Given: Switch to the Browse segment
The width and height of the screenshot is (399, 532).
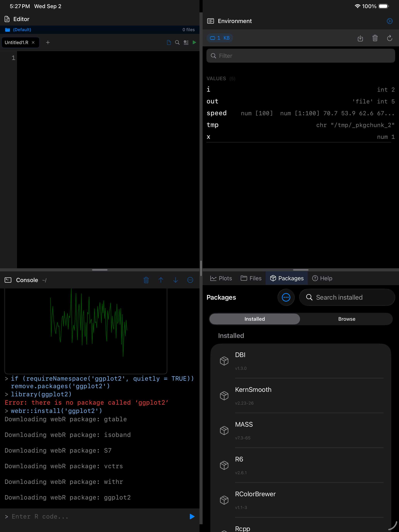Looking at the screenshot, I should (x=347, y=319).
